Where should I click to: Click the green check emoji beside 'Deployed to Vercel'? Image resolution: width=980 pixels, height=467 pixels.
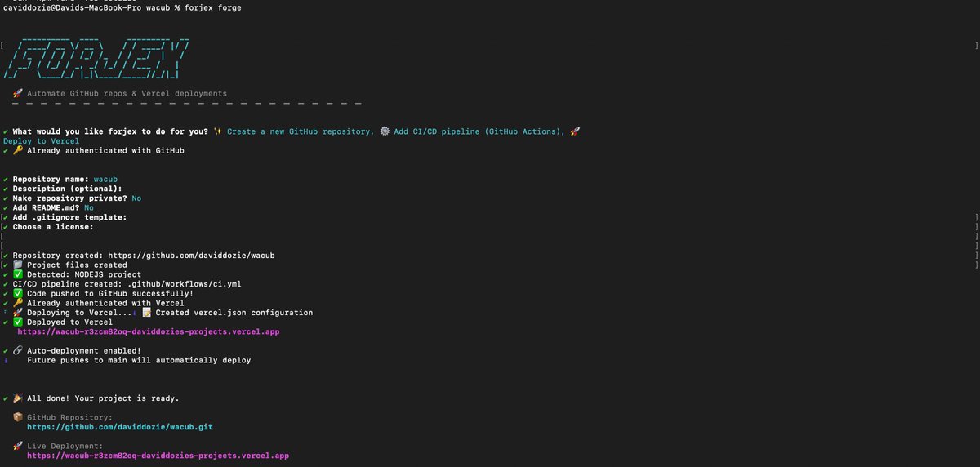(17, 322)
